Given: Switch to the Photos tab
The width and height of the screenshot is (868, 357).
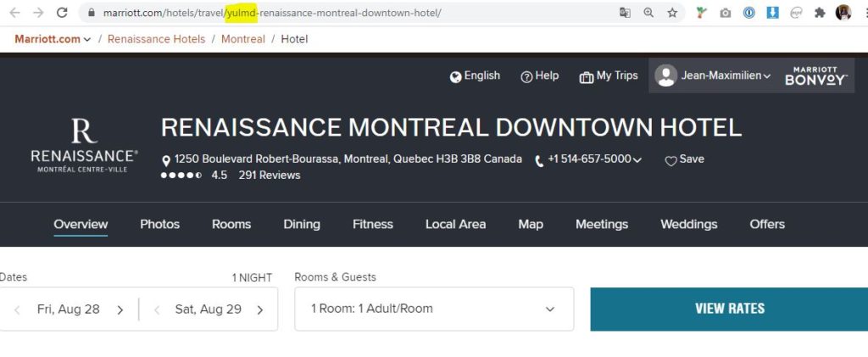Looking at the screenshot, I should point(159,224).
